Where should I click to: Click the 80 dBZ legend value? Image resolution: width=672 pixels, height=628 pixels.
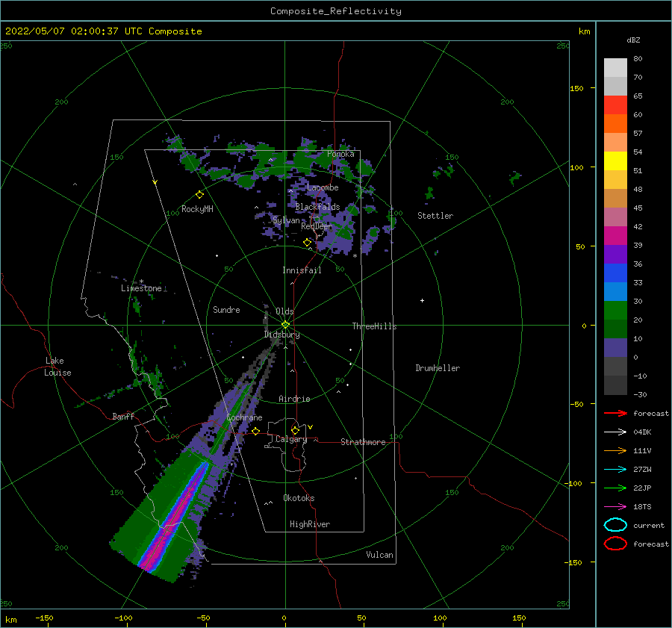click(x=638, y=59)
